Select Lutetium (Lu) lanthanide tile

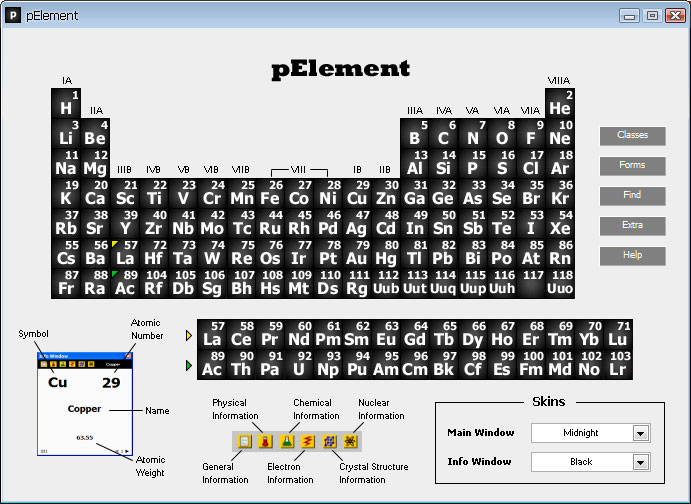point(618,334)
